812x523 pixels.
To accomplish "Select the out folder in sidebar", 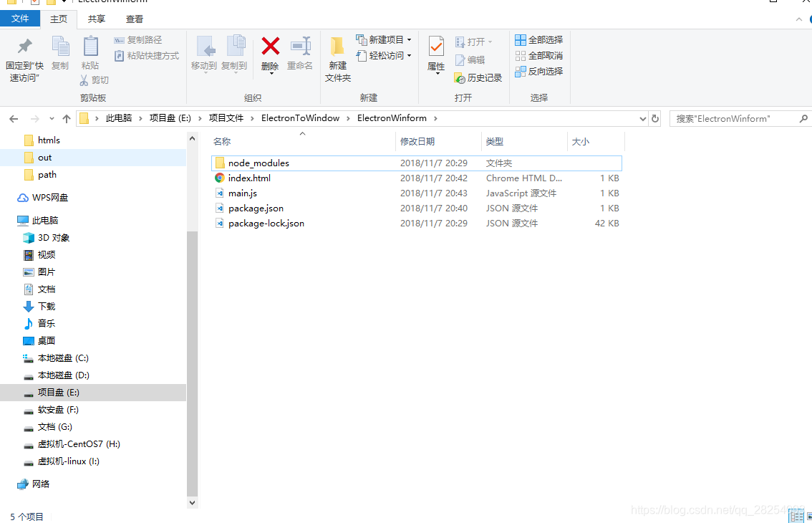I will coord(93,158).
